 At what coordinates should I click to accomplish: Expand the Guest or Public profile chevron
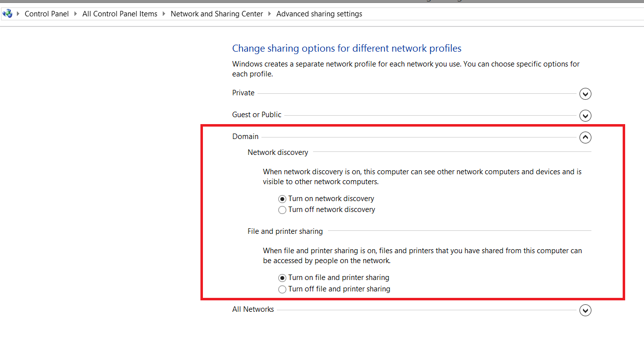[585, 116]
